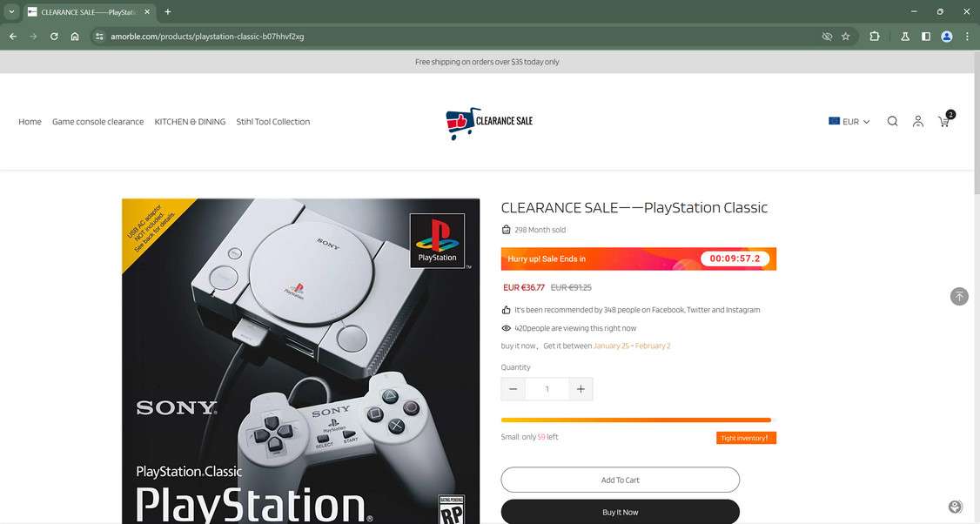Click the Buy It Now button
Screen dimensions: 980x524
[x=620, y=512]
